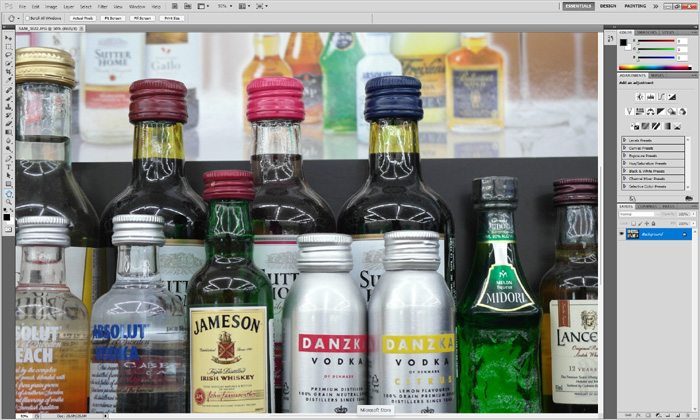Open the Screen Mode dropdown
Image resolution: width=700 pixels, height=420 pixels.
(262, 6)
